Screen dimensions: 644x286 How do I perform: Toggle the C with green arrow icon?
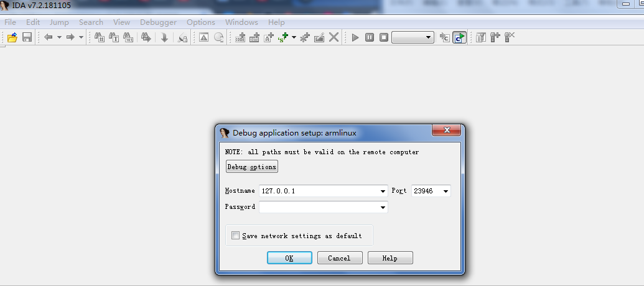(460, 37)
